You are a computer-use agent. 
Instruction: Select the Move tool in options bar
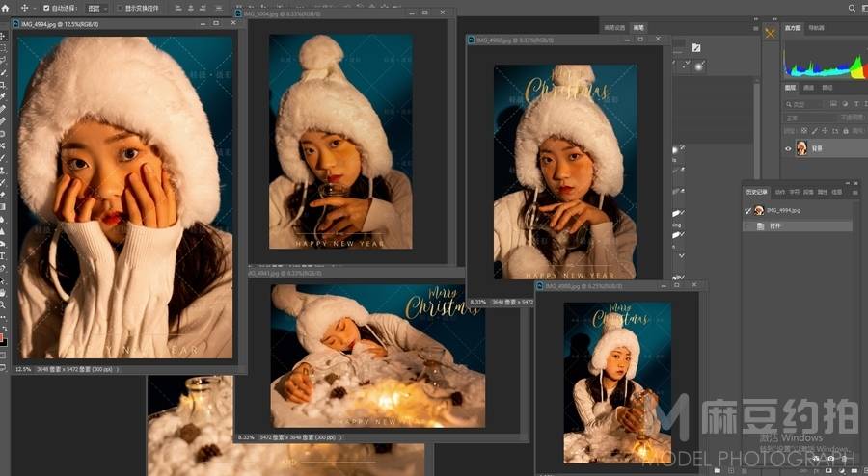pyautogui.click(x=24, y=9)
